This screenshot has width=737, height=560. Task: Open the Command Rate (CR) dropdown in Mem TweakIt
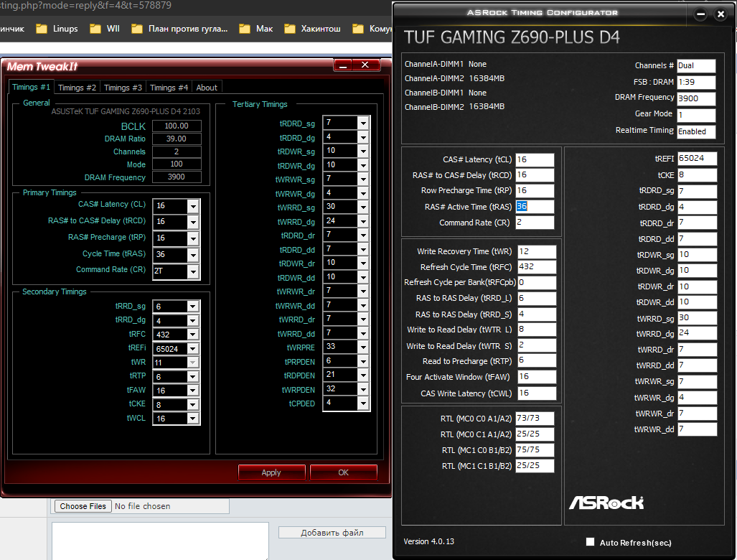tap(193, 271)
